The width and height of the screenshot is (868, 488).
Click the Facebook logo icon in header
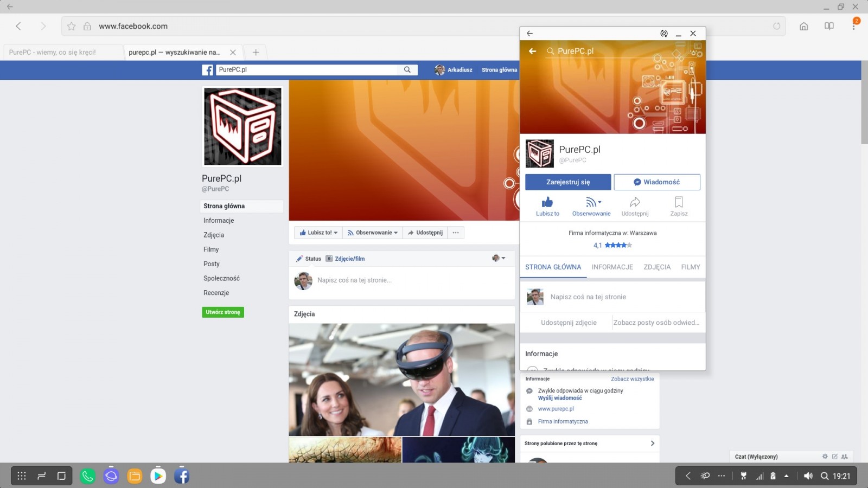click(x=207, y=70)
